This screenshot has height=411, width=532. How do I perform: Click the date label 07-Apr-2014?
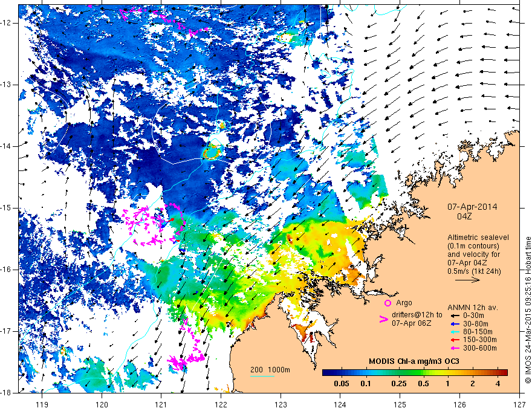click(x=472, y=207)
